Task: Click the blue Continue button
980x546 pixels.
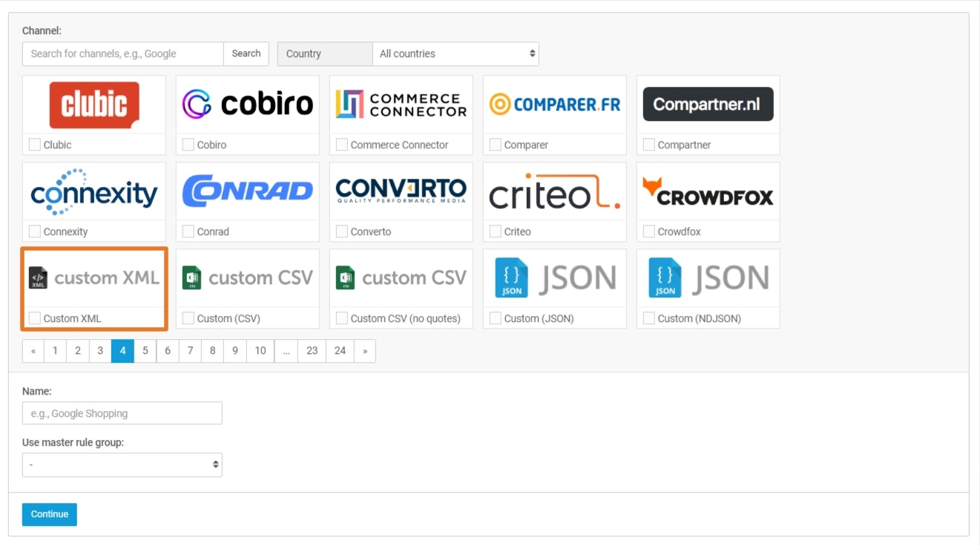Action: (x=50, y=514)
